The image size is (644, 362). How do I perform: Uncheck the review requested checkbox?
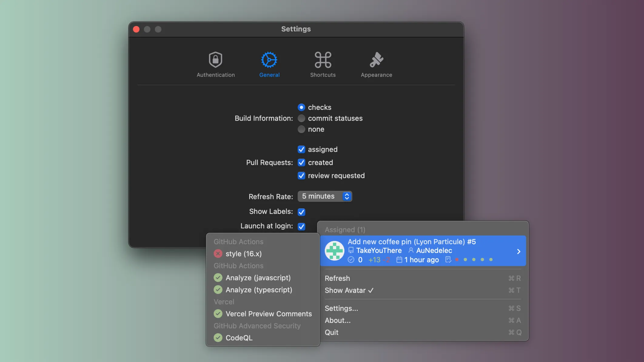(x=301, y=175)
